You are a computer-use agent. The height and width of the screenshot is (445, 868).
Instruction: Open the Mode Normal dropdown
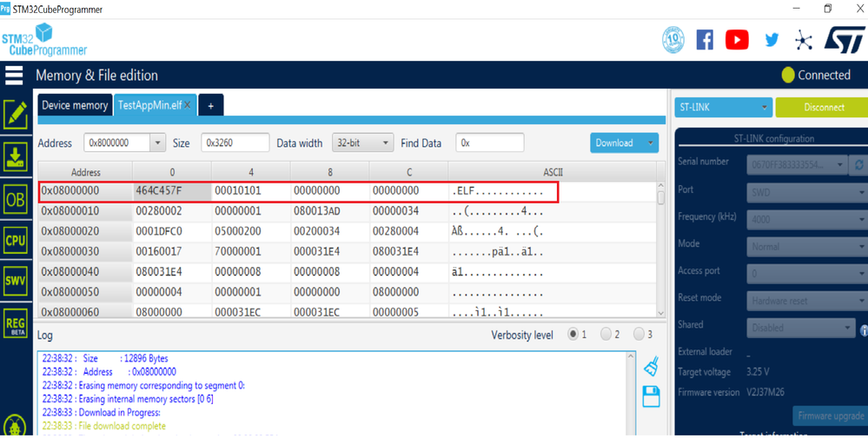(x=808, y=246)
